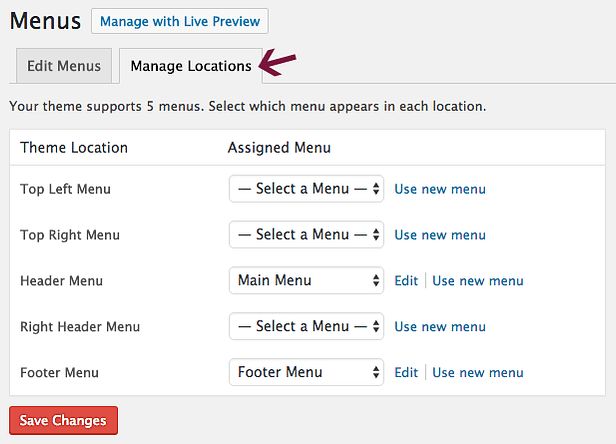Click the up-down arrows on Main Menu select
Screen dimensions: 616x444
[x=376, y=281]
